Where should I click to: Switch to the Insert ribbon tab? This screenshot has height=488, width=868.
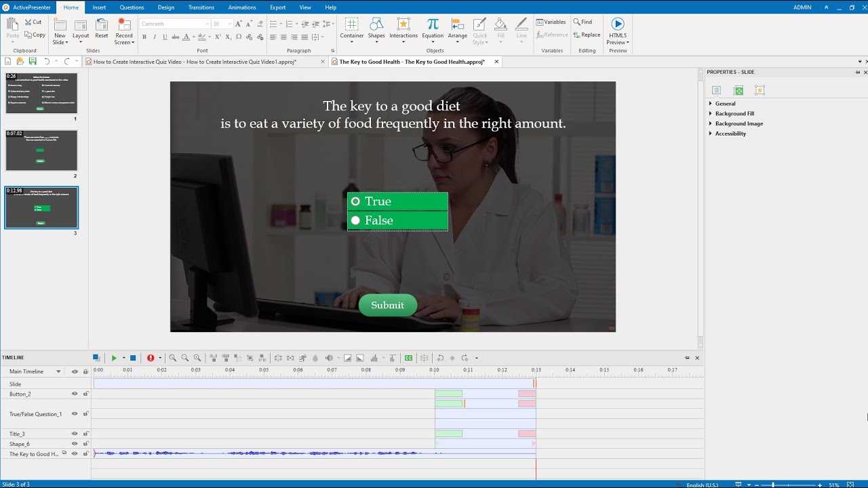99,7
